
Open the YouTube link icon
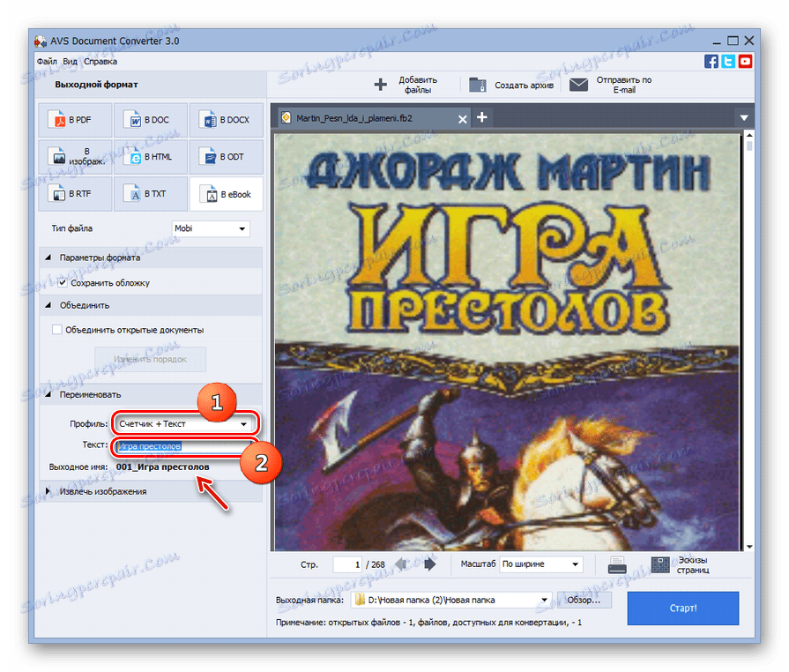745,62
